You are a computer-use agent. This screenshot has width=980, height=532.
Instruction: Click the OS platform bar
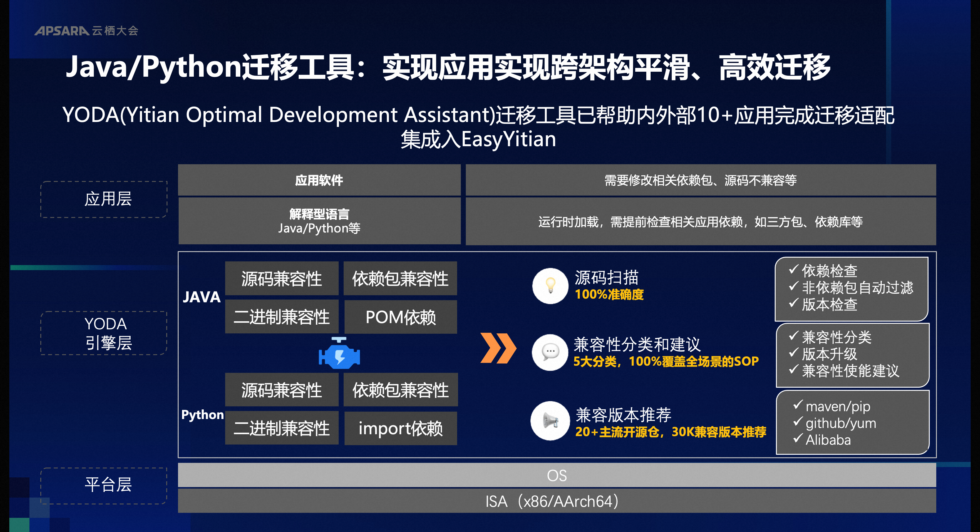[557, 475]
